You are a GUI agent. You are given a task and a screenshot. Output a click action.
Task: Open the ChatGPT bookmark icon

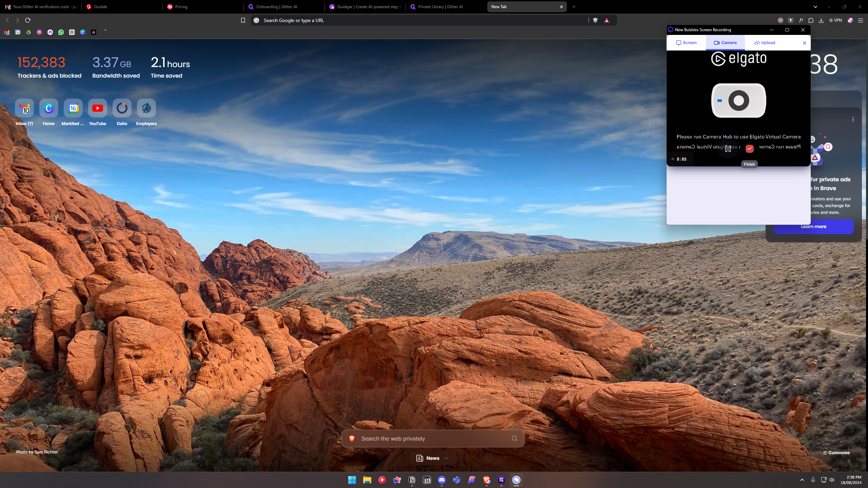[72, 32]
